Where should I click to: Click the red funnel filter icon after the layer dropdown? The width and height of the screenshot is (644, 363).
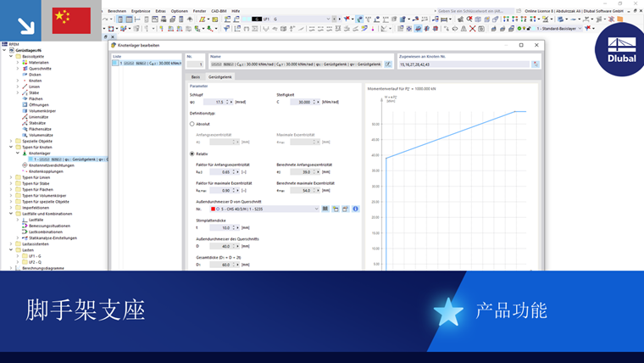point(587,28)
